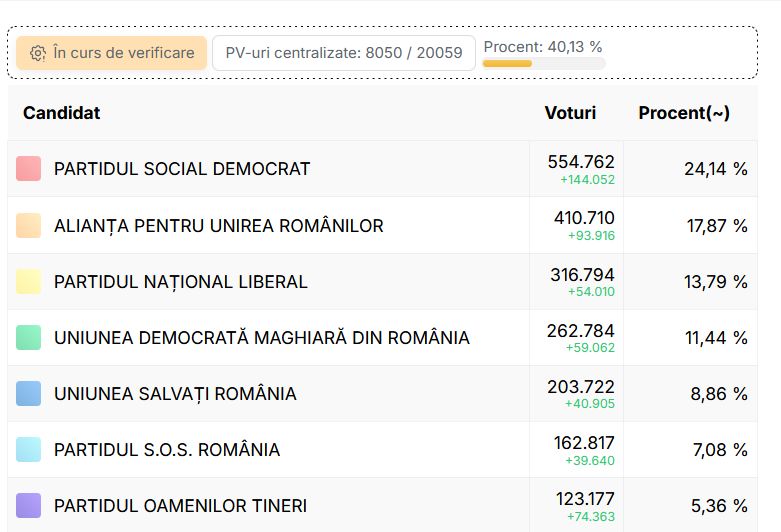This screenshot has width=781, height=532.
Task: Click the În curs de verificare status badge
Action: pos(112,53)
